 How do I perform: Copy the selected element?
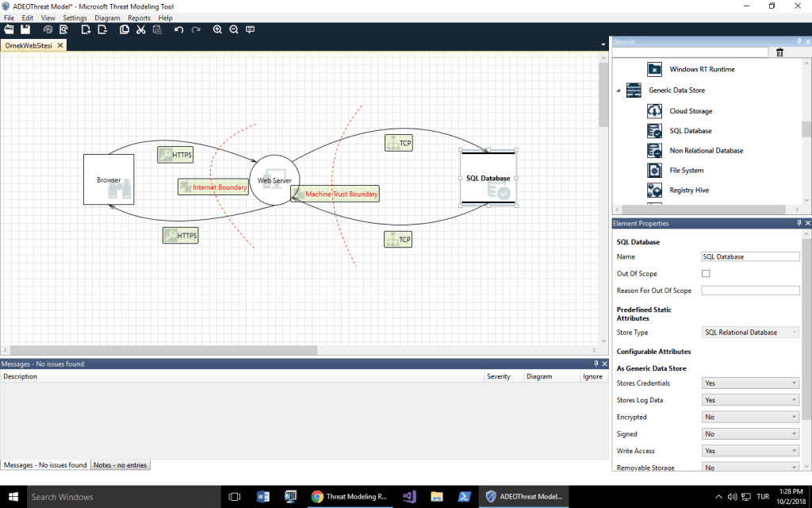click(124, 29)
